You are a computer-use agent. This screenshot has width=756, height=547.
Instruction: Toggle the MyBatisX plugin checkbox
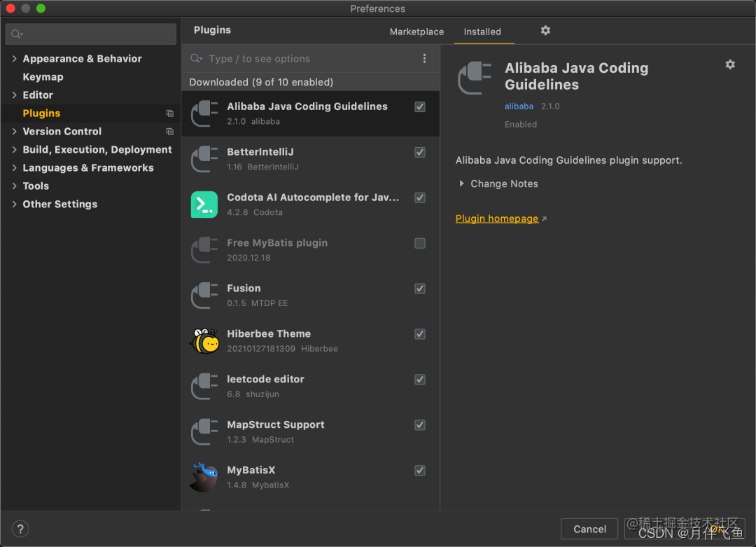click(420, 470)
